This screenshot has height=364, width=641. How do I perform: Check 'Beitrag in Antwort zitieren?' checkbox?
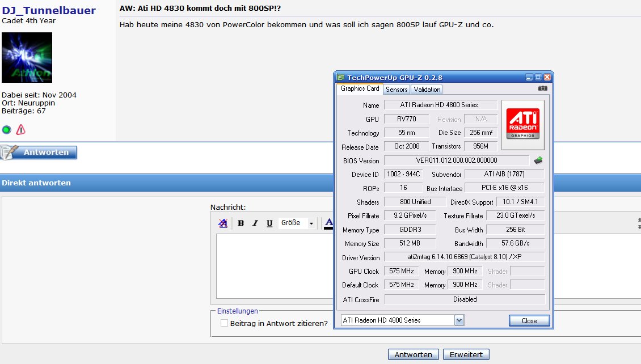pyautogui.click(x=224, y=323)
